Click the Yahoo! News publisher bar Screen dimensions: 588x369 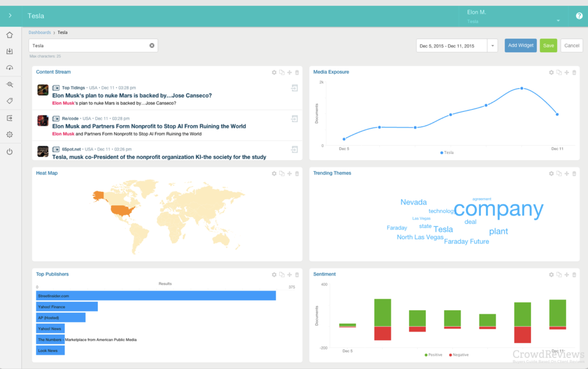(50, 329)
